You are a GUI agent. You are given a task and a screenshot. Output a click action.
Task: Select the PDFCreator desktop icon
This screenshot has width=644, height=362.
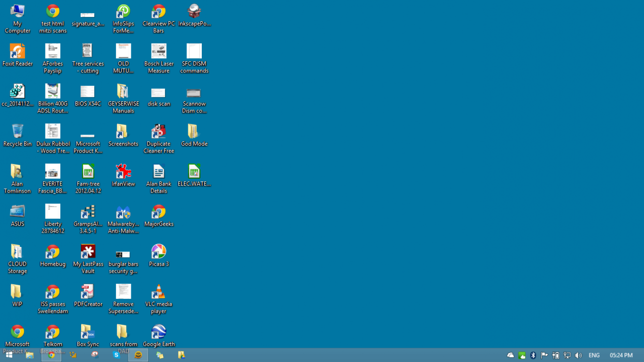(x=88, y=292)
